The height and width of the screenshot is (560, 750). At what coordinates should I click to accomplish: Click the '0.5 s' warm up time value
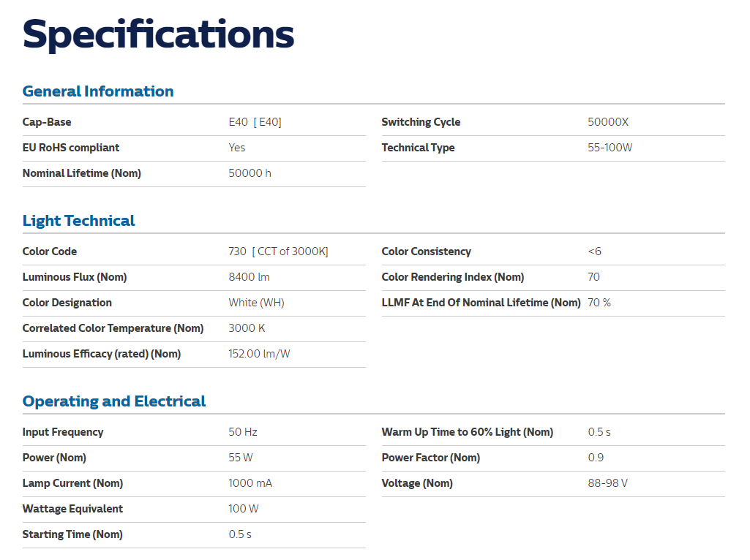tap(599, 432)
